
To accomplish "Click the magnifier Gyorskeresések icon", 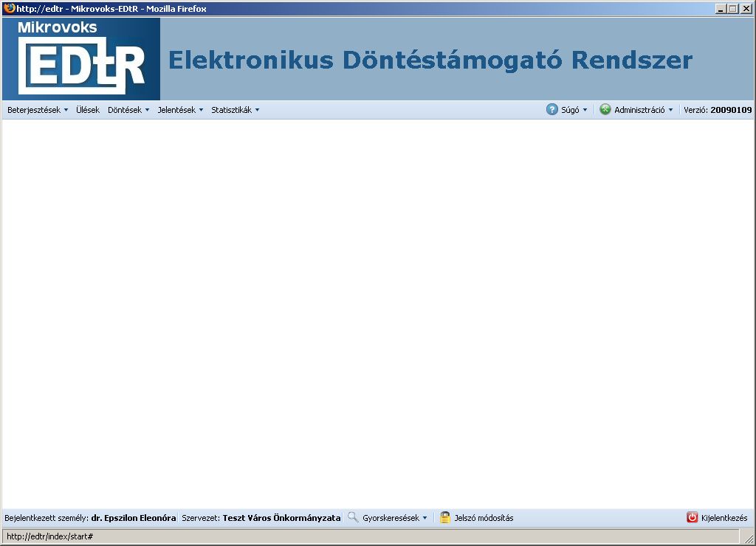I will 353,517.
